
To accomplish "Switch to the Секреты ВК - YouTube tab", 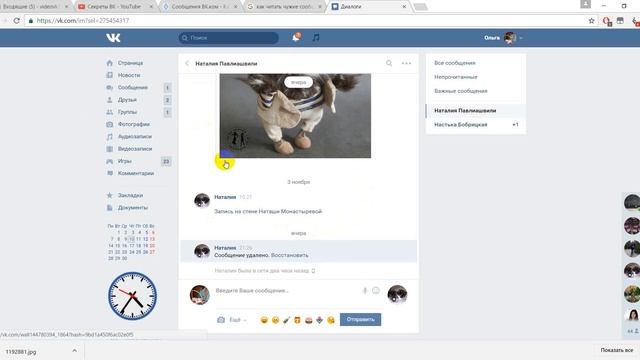I will [115, 7].
